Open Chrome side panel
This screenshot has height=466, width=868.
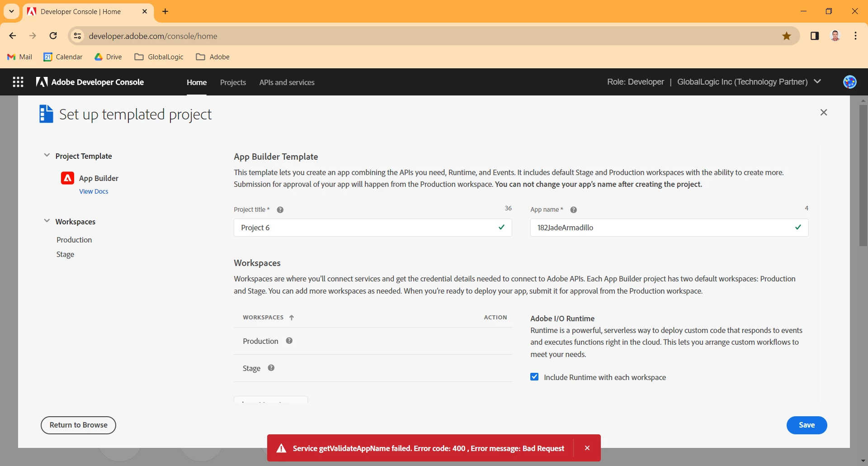coord(815,36)
